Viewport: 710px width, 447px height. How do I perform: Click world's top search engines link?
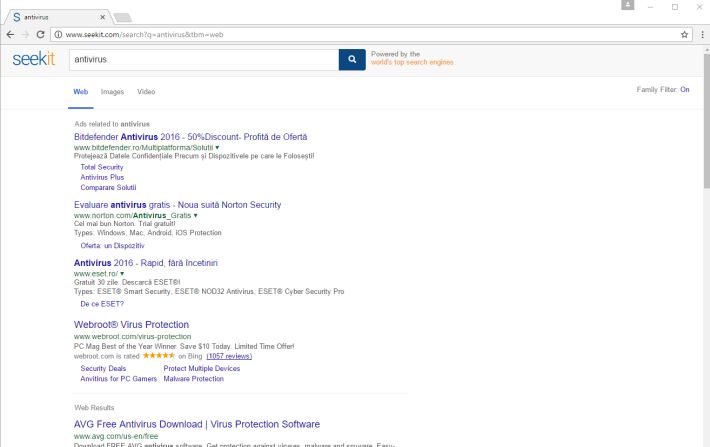click(412, 62)
